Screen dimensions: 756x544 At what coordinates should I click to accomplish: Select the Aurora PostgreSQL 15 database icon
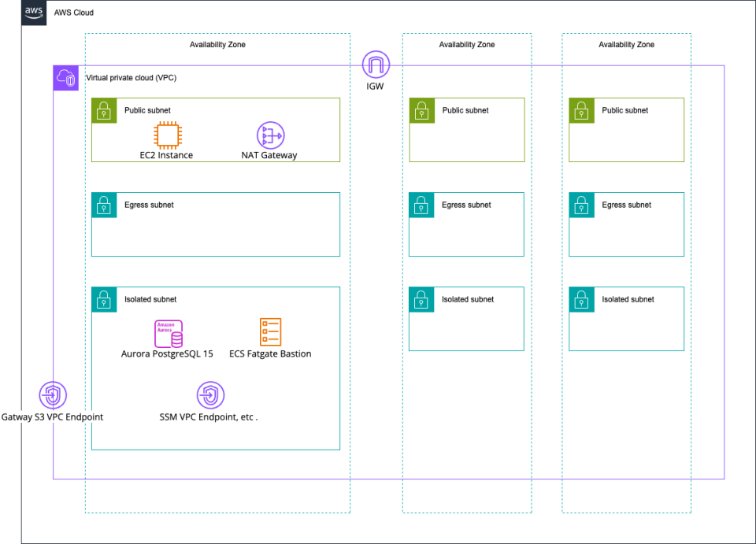tap(168, 333)
